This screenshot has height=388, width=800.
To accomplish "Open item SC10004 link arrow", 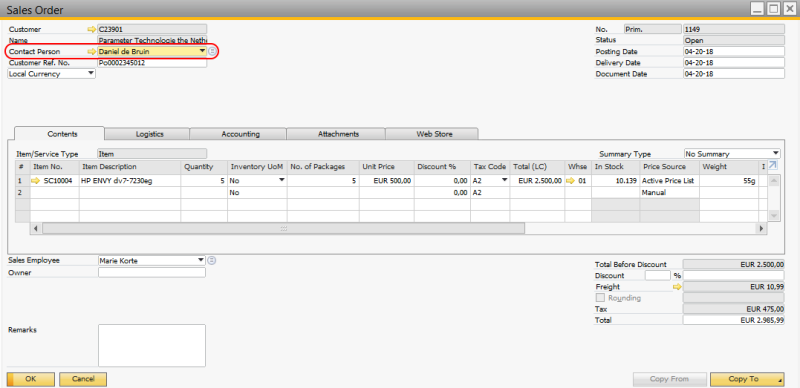I will pyautogui.click(x=35, y=181).
